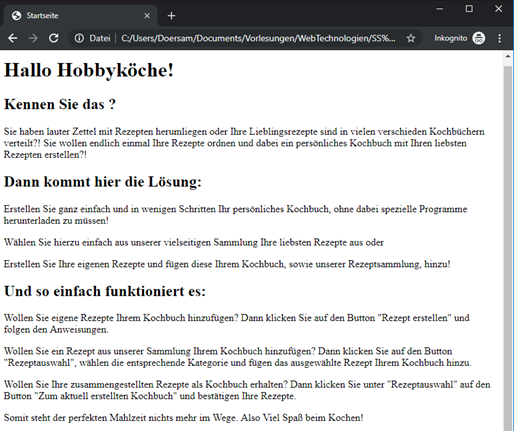Click the "Datei" label in address bar
Screen dimensions: 514x431
100,38
